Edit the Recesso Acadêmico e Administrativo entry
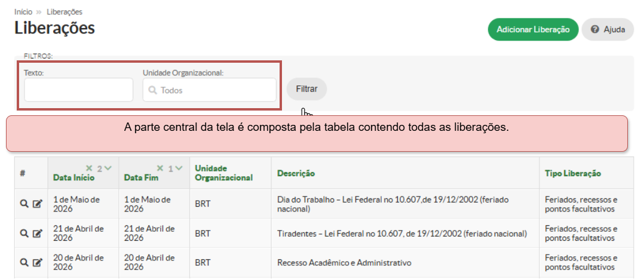The image size is (644, 279). [37, 262]
